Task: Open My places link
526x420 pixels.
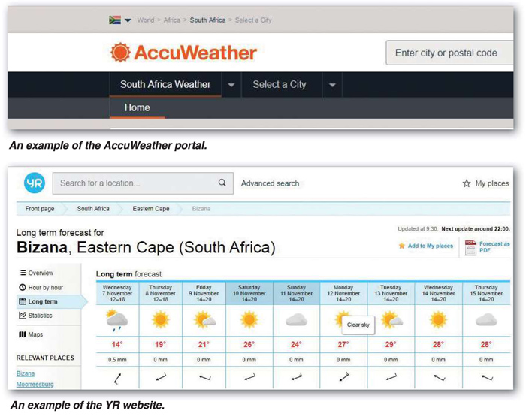Action: pyautogui.click(x=492, y=183)
